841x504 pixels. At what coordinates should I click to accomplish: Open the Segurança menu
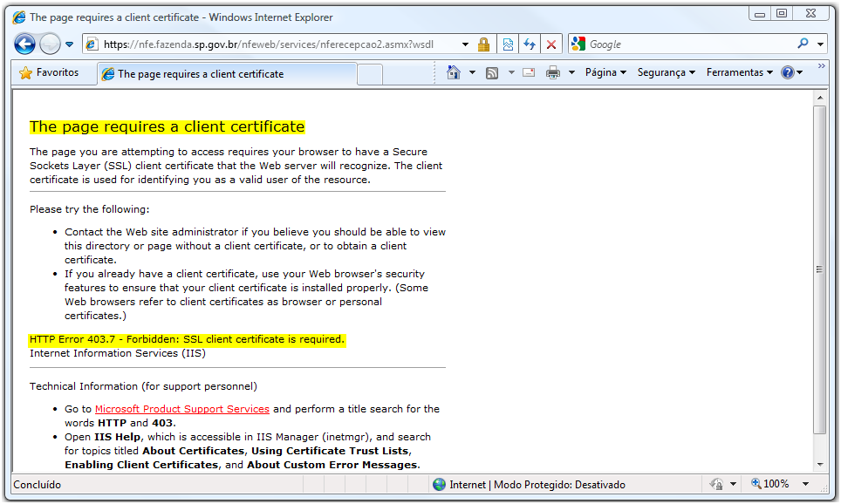(667, 72)
